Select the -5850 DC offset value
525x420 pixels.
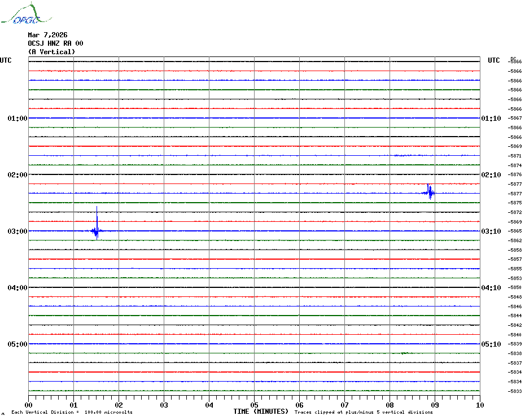[515, 288]
